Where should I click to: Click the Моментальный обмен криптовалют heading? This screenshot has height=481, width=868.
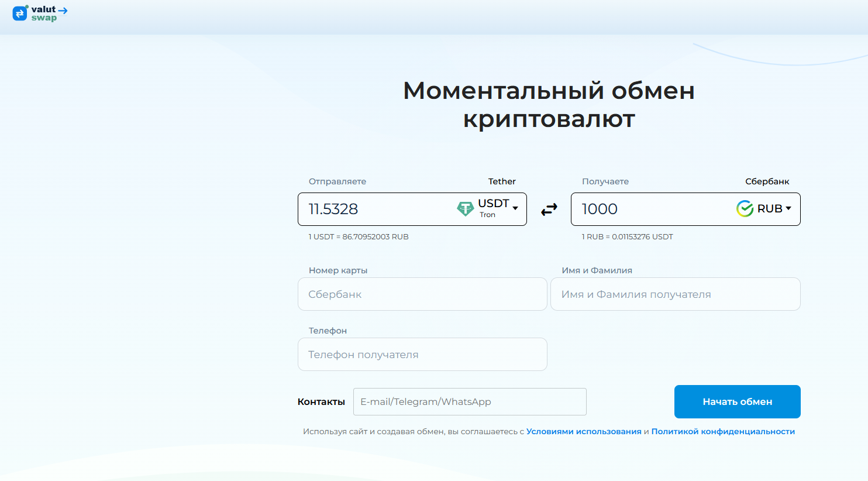click(549, 105)
